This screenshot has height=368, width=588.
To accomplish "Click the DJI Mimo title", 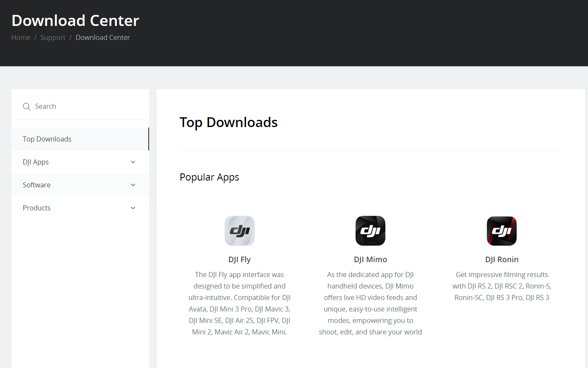I will click(370, 259).
